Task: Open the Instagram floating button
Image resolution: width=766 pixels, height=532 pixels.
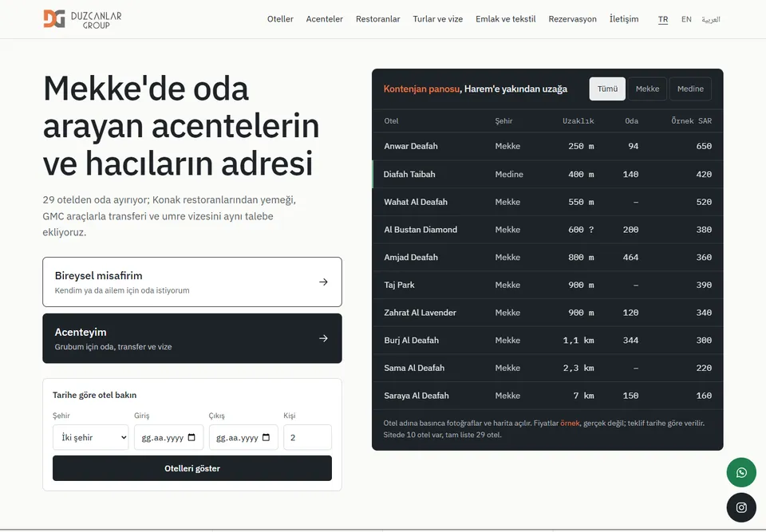Action: (x=741, y=507)
